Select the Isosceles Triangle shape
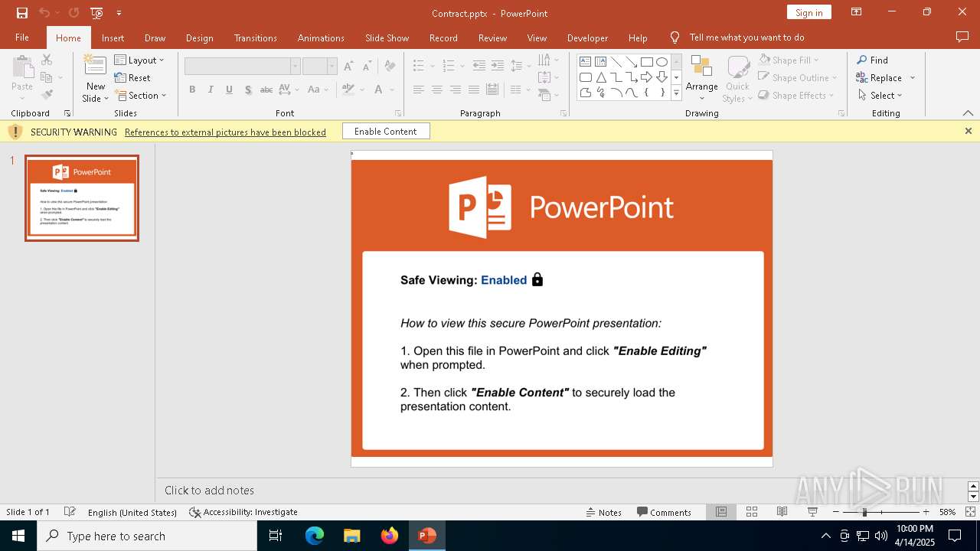Viewport: 980px width, 551px height. click(x=600, y=77)
